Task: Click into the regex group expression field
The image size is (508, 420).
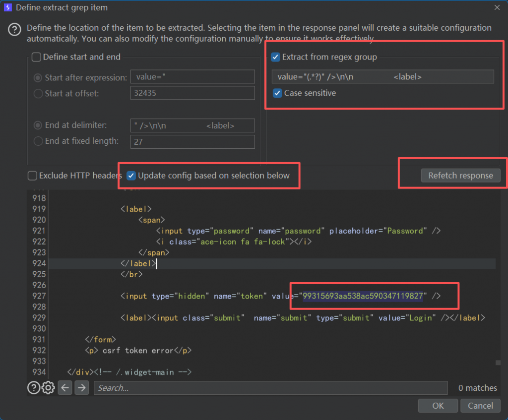Action: (382, 77)
